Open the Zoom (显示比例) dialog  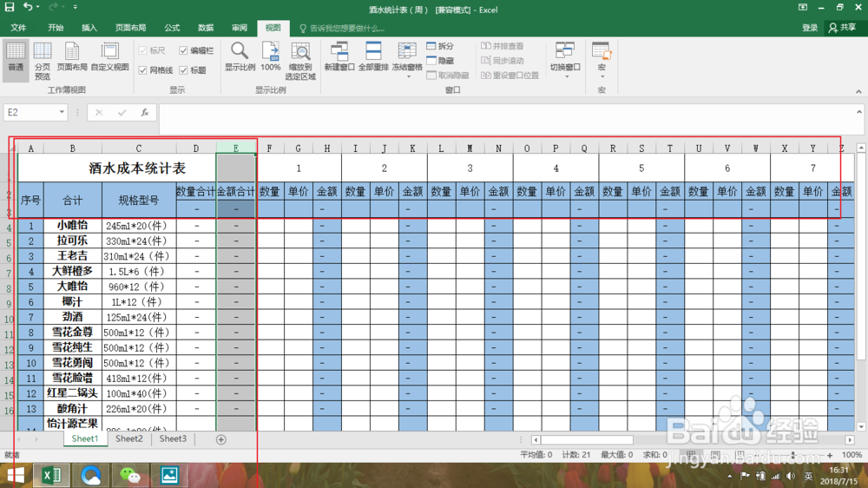(240, 57)
